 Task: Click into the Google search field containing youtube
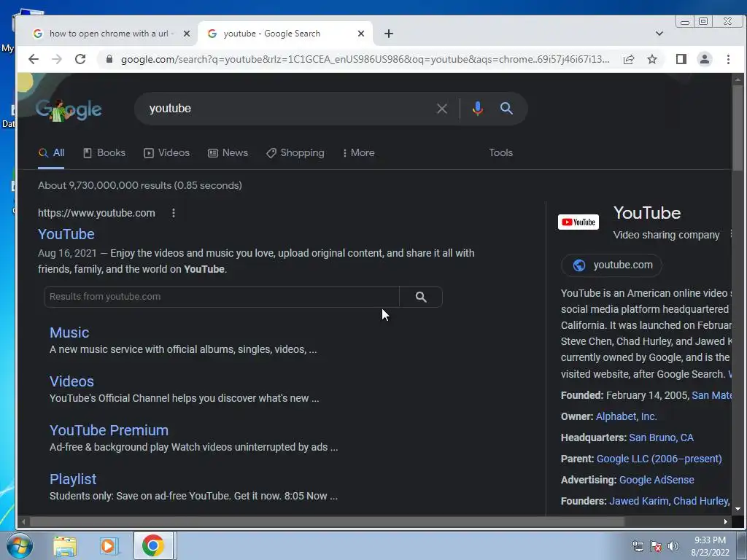[286, 109]
